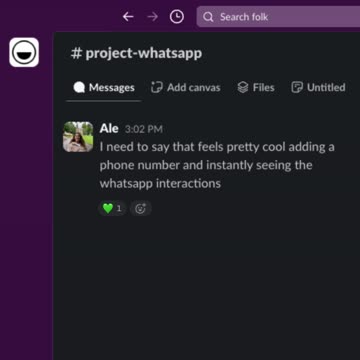Screen dimensions: 360x360
Task: Click the message text about whatsapp interactions
Action: [x=217, y=165]
